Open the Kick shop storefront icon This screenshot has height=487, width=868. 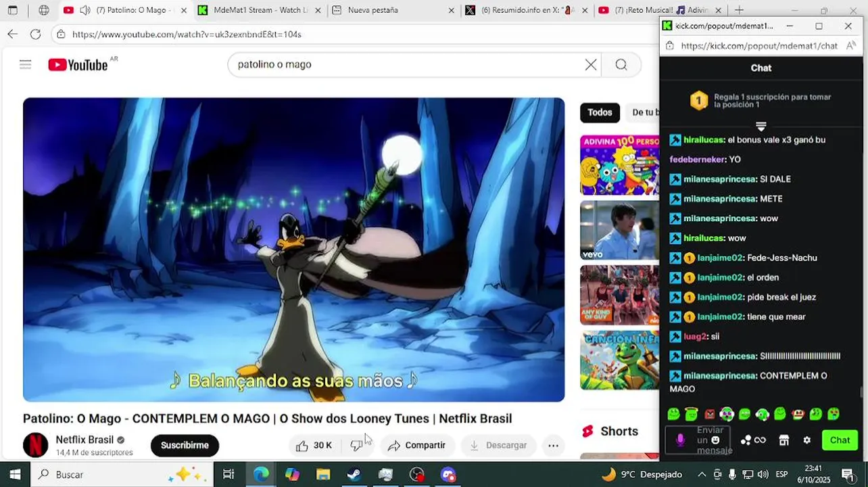[x=784, y=440]
